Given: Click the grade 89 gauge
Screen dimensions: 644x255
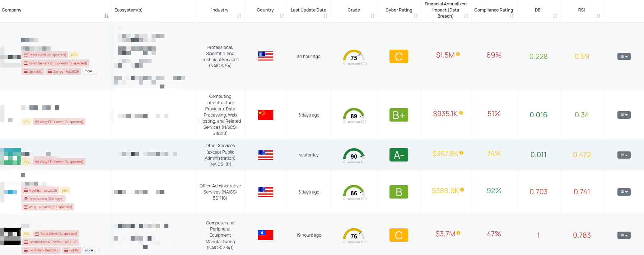Looking at the screenshot, I should pos(354,115).
